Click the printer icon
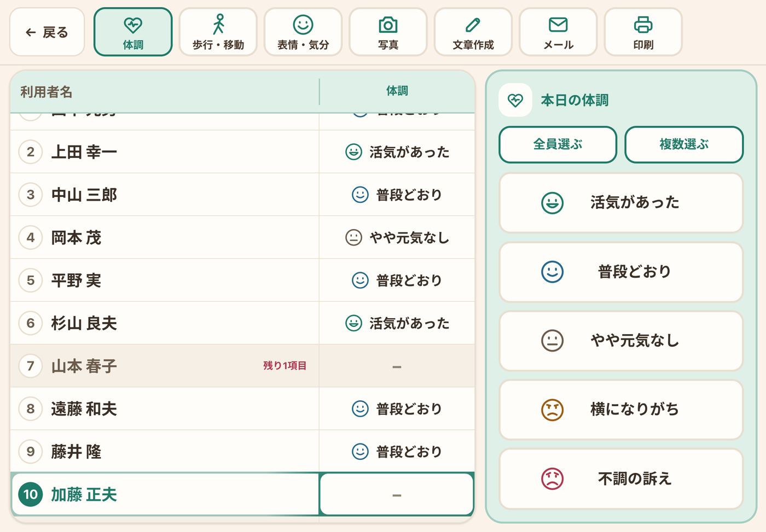Screen dimensions: 766x532 [643, 25]
